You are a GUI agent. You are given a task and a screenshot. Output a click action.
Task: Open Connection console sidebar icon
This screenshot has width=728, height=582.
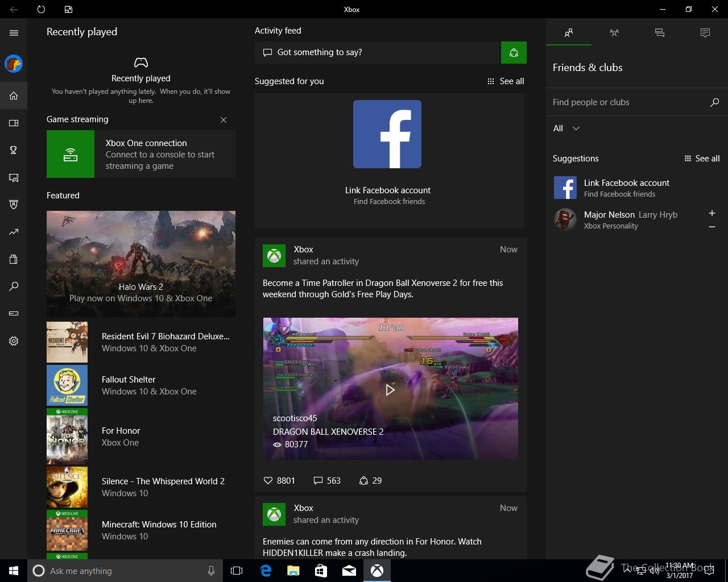(x=14, y=313)
